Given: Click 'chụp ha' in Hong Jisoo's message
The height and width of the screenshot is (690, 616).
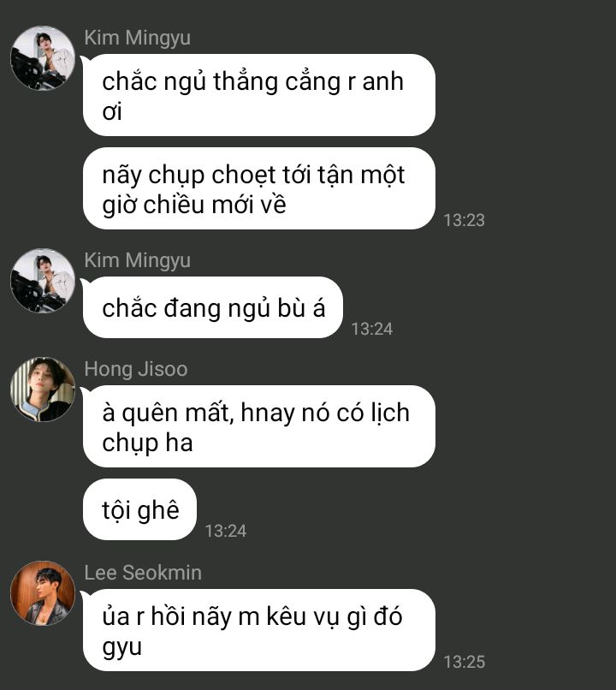Looking at the screenshot, I should point(147,443).
